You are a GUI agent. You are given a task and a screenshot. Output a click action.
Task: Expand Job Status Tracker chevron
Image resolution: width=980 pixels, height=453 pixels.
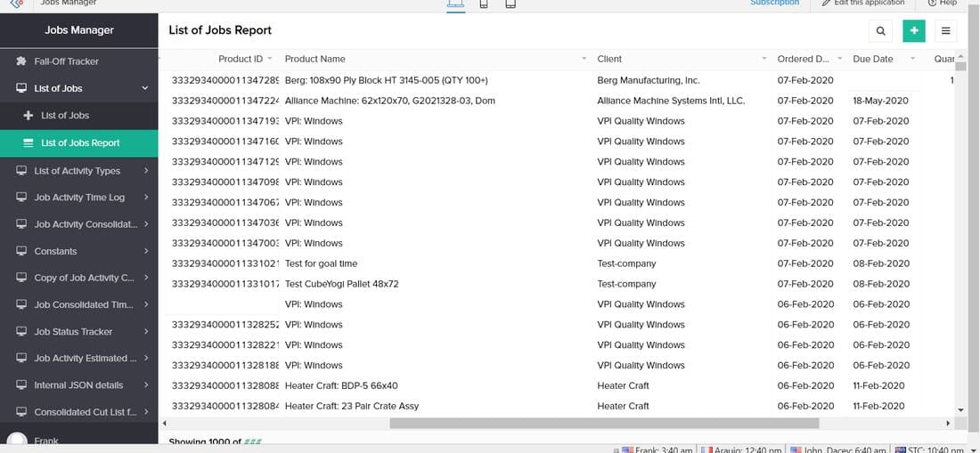[145, 331]
